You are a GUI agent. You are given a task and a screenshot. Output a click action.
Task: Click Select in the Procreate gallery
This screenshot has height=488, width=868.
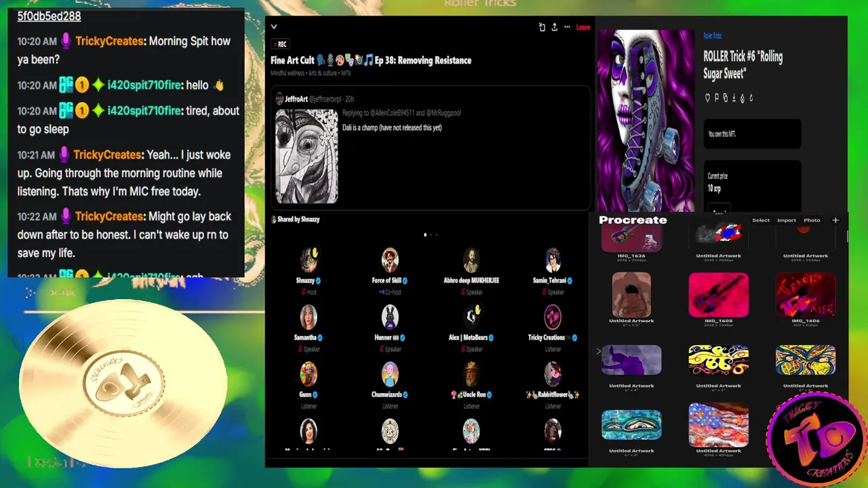(x=761, y=220)
